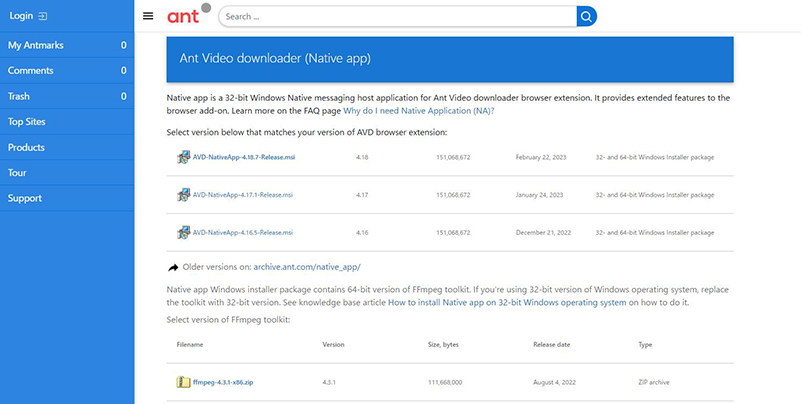Click version 4.17 cell
Viewport: 801px width, 404px height.
point(362,195)
